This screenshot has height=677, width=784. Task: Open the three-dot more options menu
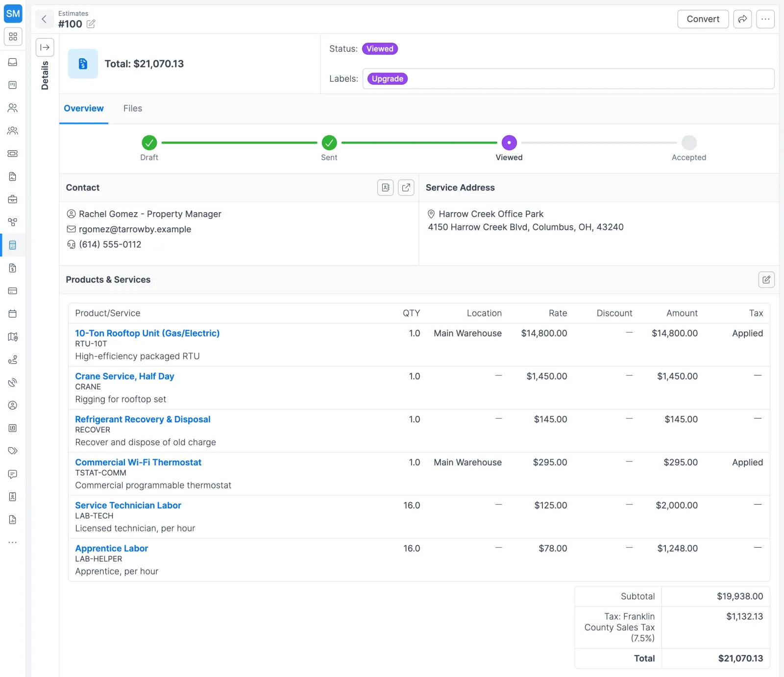click(x=765, y=19)
